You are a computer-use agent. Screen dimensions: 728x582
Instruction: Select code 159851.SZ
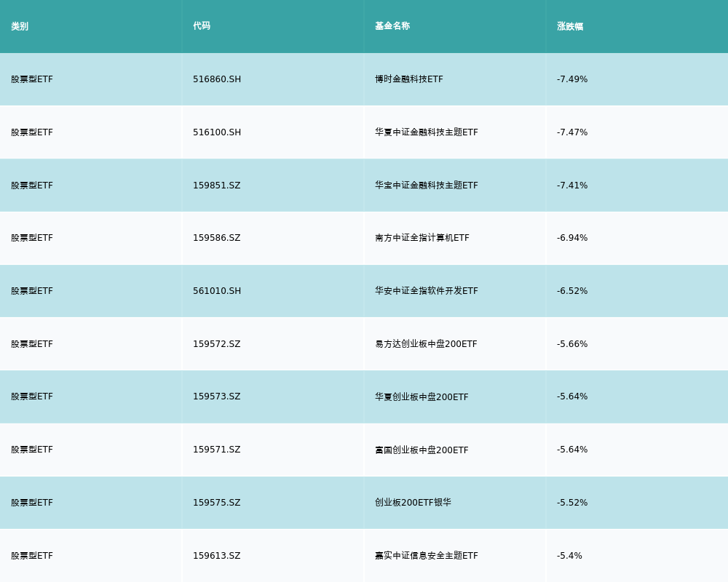(217, 186)
